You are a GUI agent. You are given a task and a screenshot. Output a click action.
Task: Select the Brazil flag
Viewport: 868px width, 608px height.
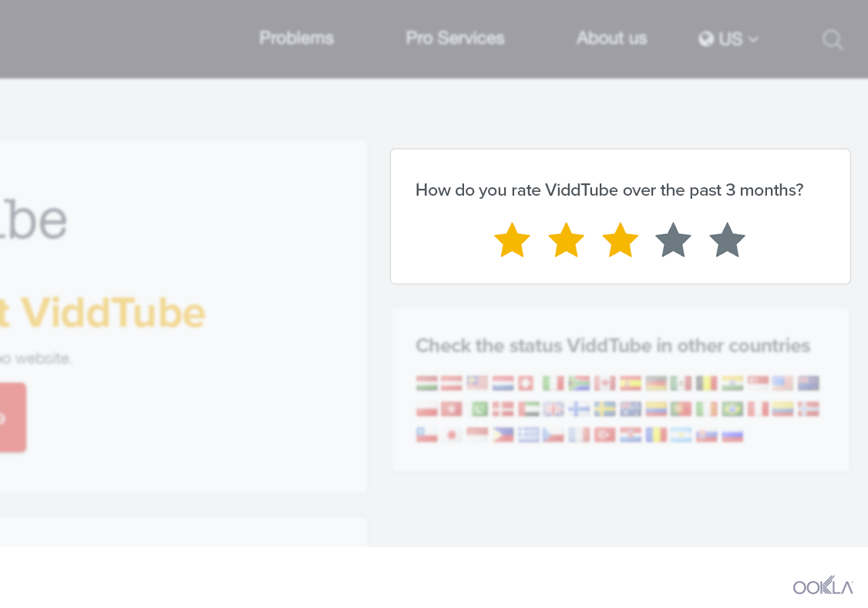tap(732, 409)
